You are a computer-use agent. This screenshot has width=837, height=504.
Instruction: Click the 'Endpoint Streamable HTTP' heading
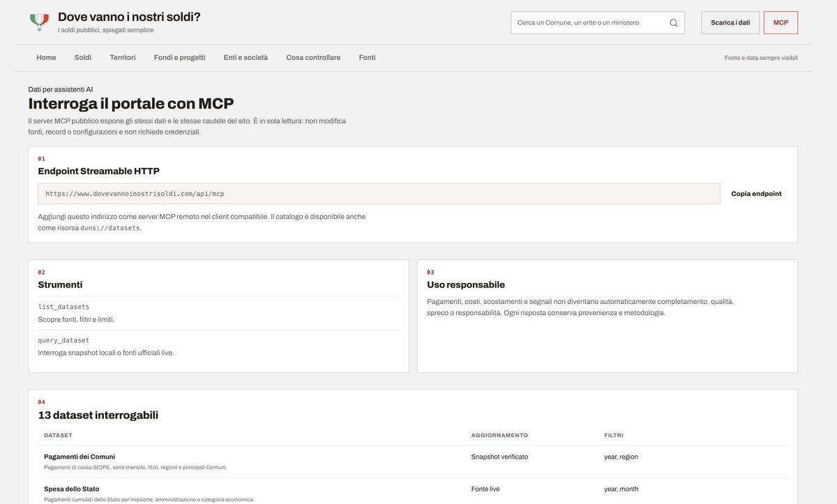click(x=99, y=171)
